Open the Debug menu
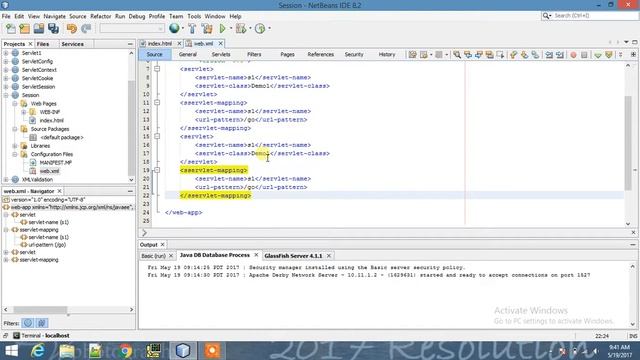The image size is (640, 360). coord(137,16)
